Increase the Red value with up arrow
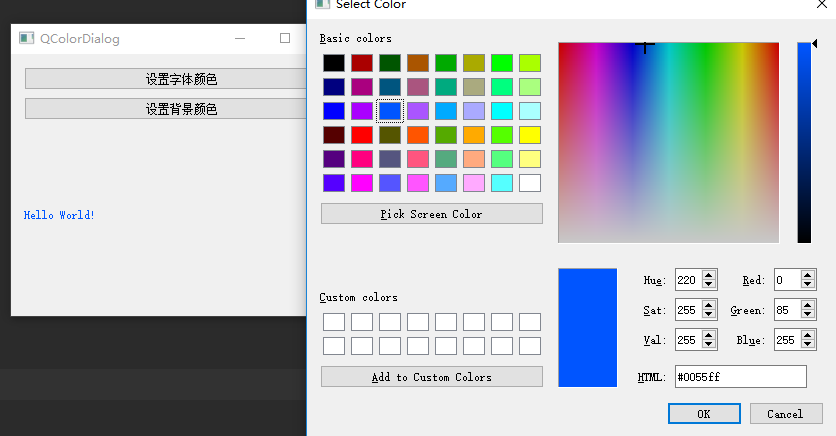The image size is (836, 436). point(807,276)
